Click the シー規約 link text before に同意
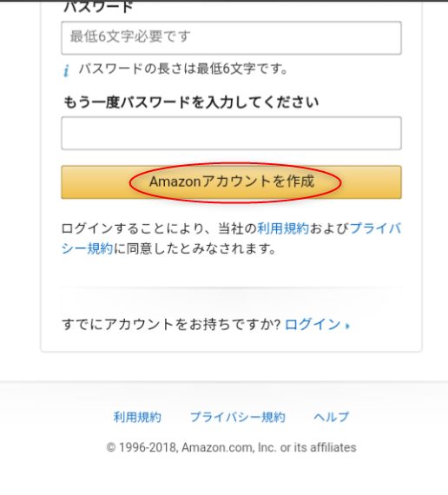This screenshot has height=495, width=448. click(87, 248)
